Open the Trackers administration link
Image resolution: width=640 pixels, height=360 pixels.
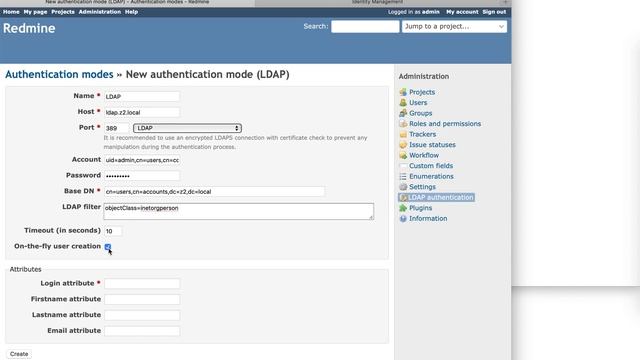click(x=422, y=134)
